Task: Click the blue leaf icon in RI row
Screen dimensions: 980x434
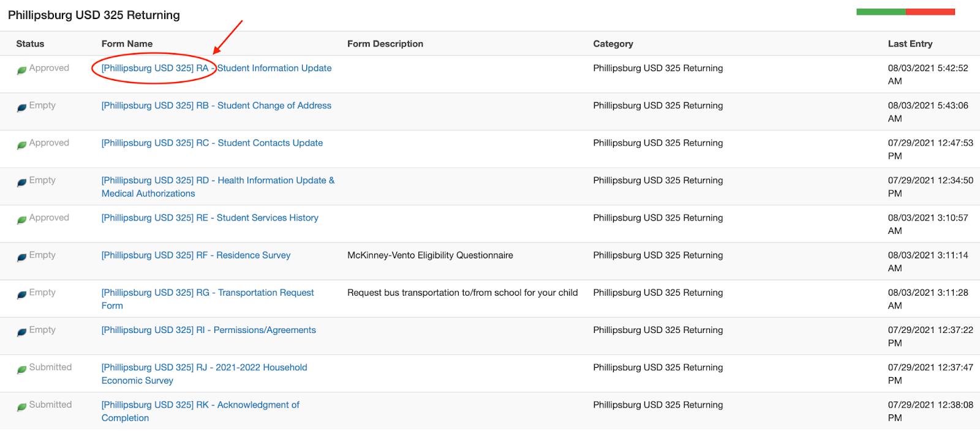Action: (21, 331)
